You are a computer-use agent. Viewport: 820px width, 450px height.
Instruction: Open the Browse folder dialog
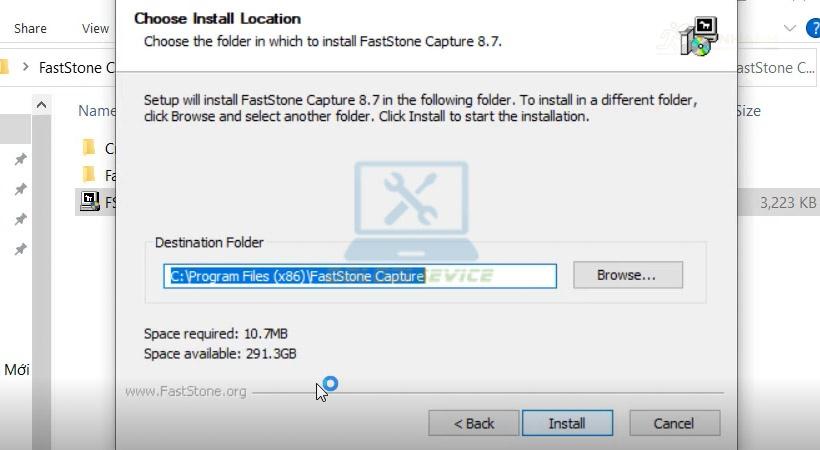[628, 275]
